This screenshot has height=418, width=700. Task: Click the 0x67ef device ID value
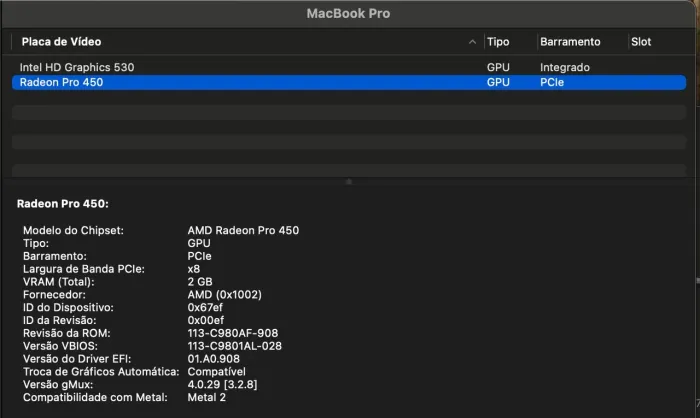[x=205, y=307]
